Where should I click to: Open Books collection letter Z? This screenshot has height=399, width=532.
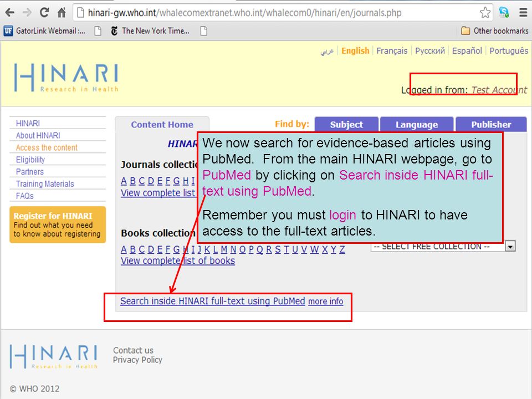tap(342, 249)
